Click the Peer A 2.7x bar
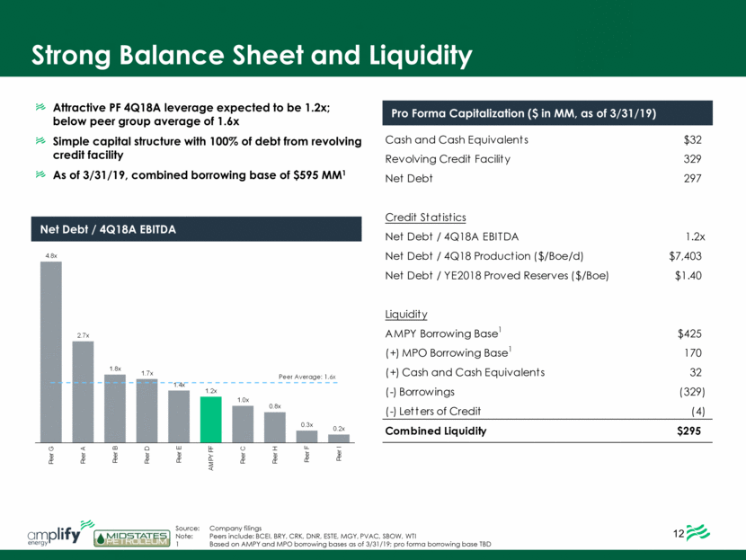Image resolution: width=746 pixels, height=560 pixels. tap(83, 391)
